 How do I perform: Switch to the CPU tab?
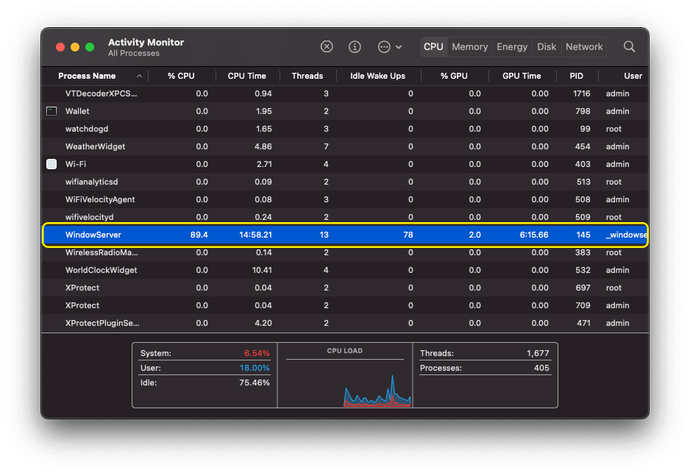(x=433, y=47)
